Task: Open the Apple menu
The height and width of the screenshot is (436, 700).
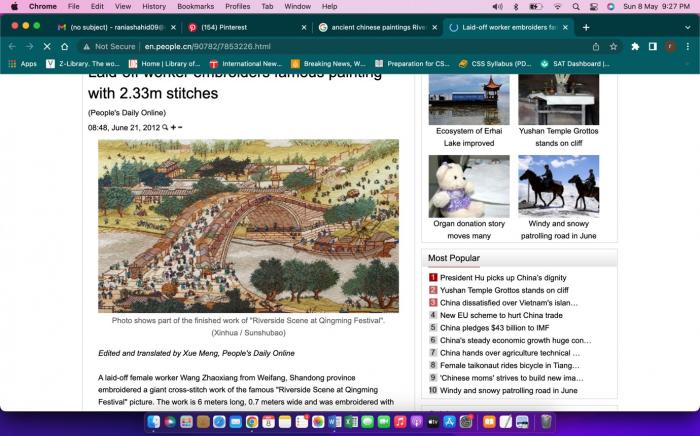Action: pyautogui.click(x=14, y=6)
